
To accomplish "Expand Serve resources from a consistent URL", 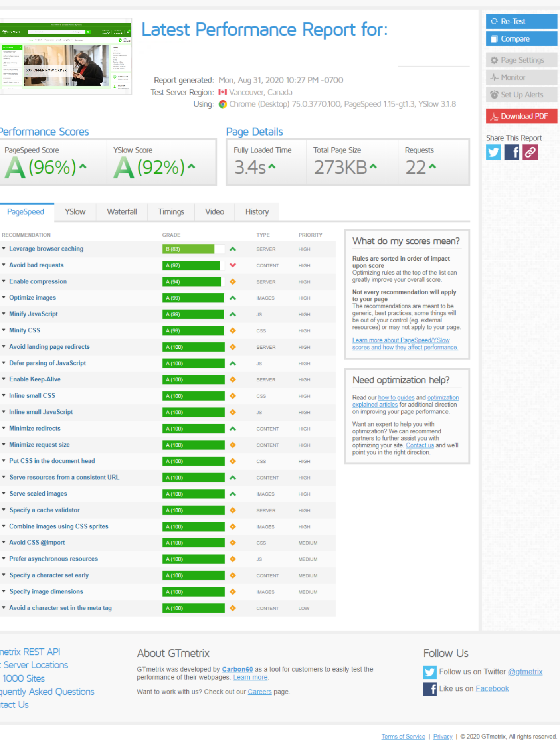I will tap(64, 478).
